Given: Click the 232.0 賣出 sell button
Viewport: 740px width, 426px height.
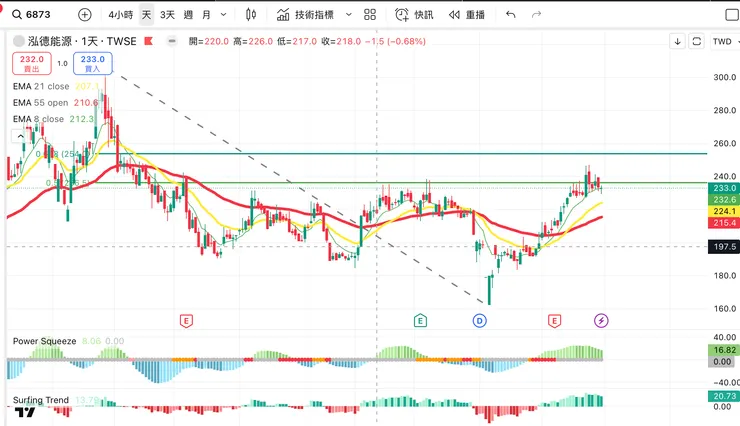Looking at the screenshot, I should [32, 64].
